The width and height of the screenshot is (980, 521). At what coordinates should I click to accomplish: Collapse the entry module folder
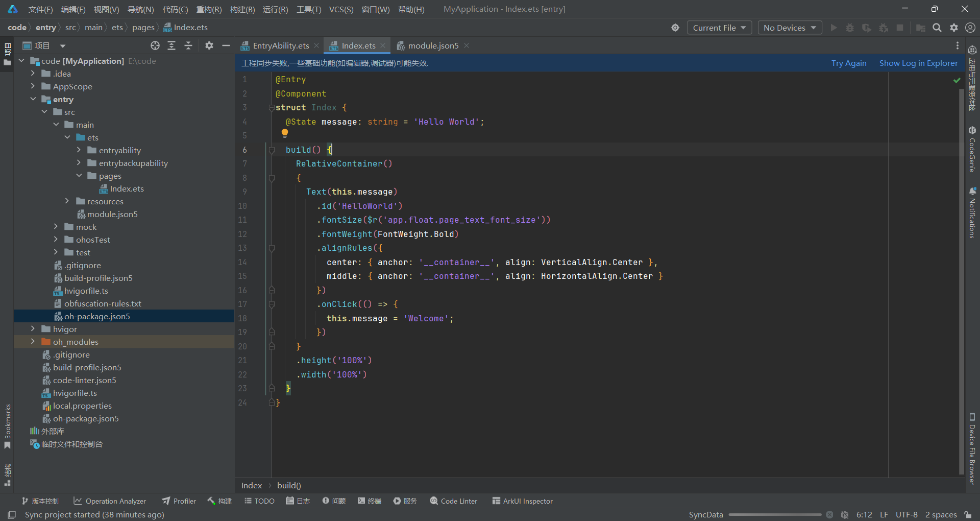33,99
